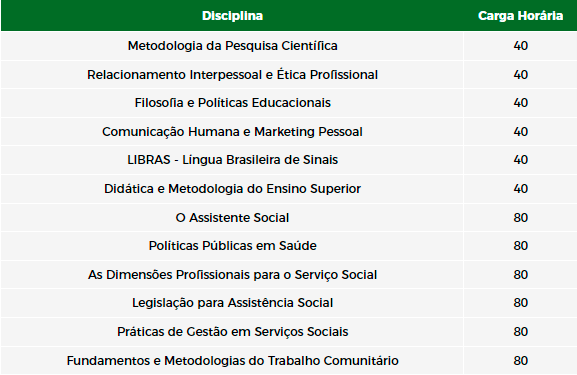Click the Carga Horária column header
The width and height of the screenshot is (577, 375).
point(520,16)
